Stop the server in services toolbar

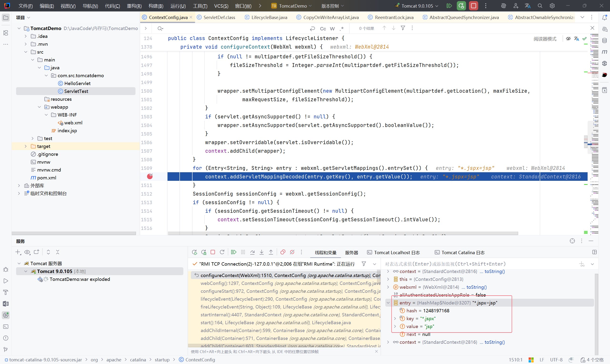click(x=213, y=252)
